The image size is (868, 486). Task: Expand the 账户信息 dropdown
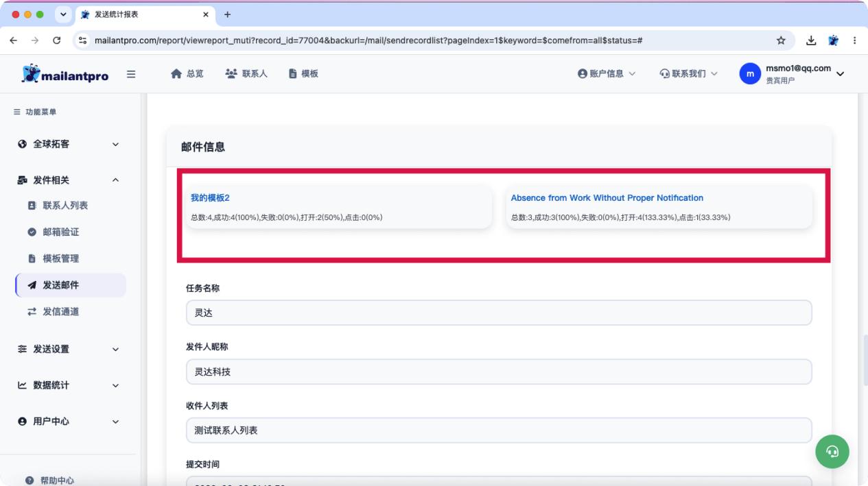[x=607, y=73]
